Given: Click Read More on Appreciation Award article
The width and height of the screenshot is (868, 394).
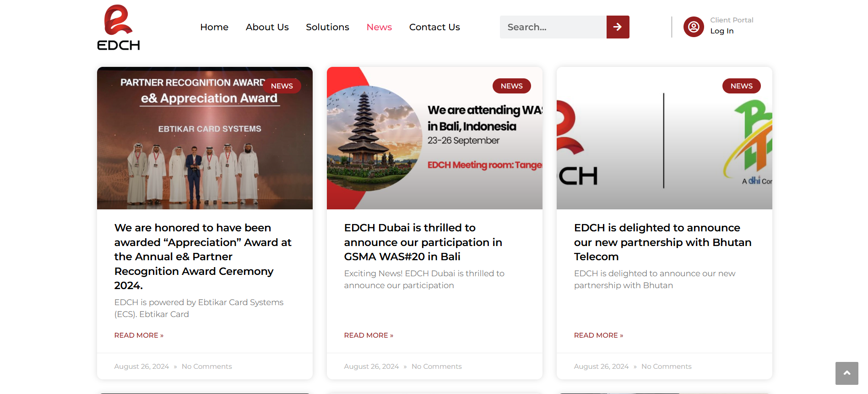Looking at the screenshot, I should click(139, 335).
